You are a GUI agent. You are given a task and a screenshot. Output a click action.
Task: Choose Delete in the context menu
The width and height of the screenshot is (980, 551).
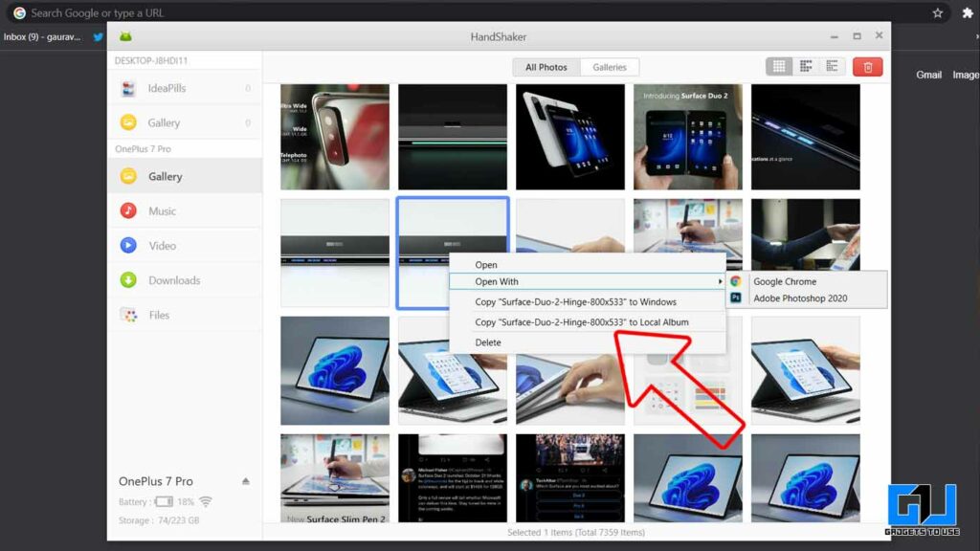588,342
